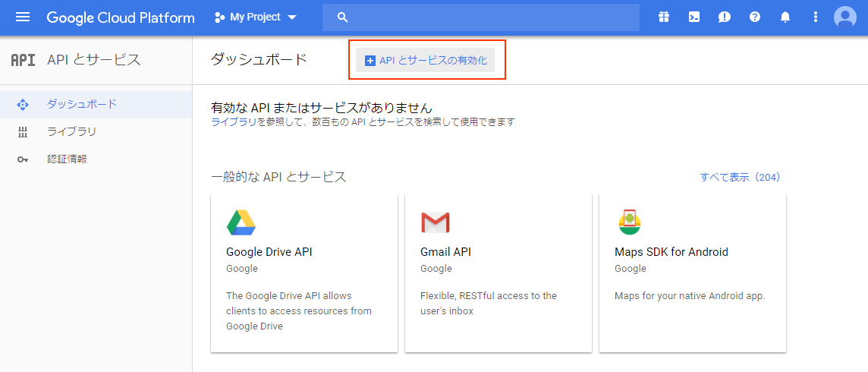Click 'The Google Drive API allows' description
The height and width of the screenshot is (372, 868).
[x=299, y=311]
